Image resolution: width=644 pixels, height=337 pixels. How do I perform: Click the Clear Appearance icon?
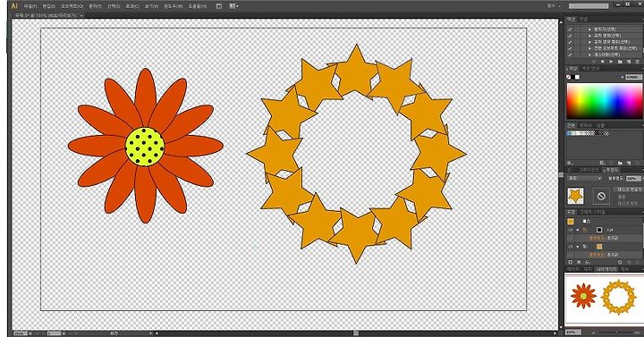tap(620, 262)
